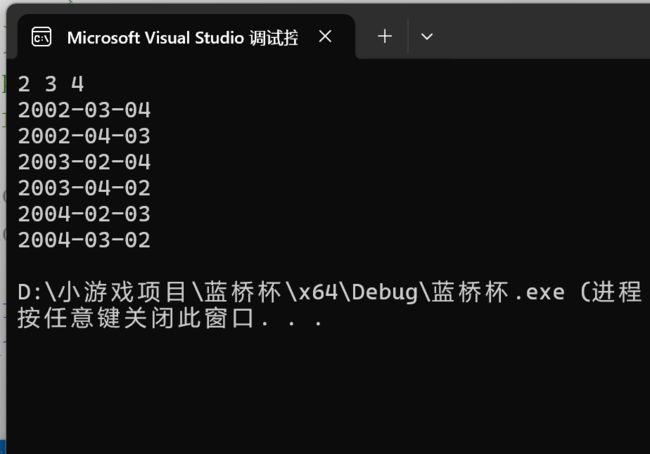Click the input line "2 3 4"
Viewport: 650px width, 454px height.
pos(51,84)
